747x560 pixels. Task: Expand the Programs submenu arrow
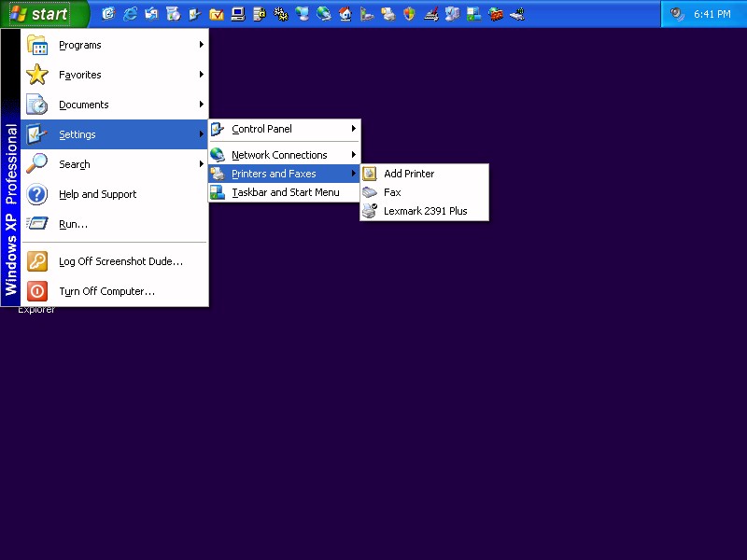click(x=201, y=45)
